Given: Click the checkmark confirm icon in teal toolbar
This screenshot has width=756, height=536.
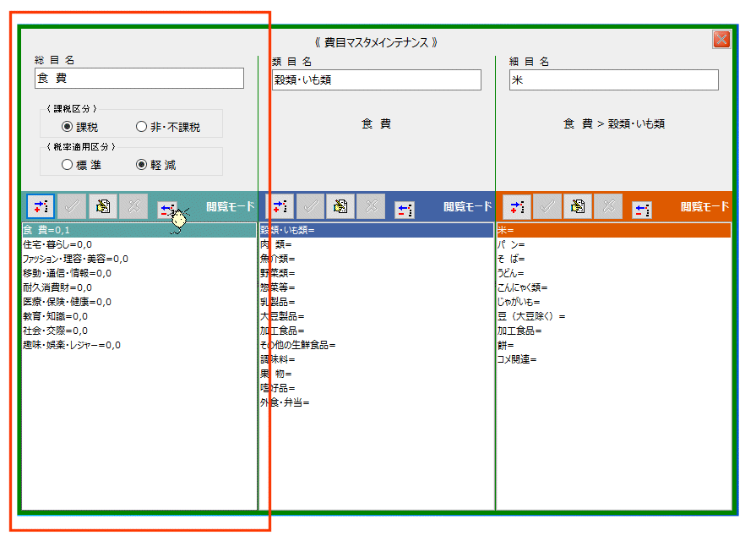Looking at the screenshot, I should tap(72, 206).
